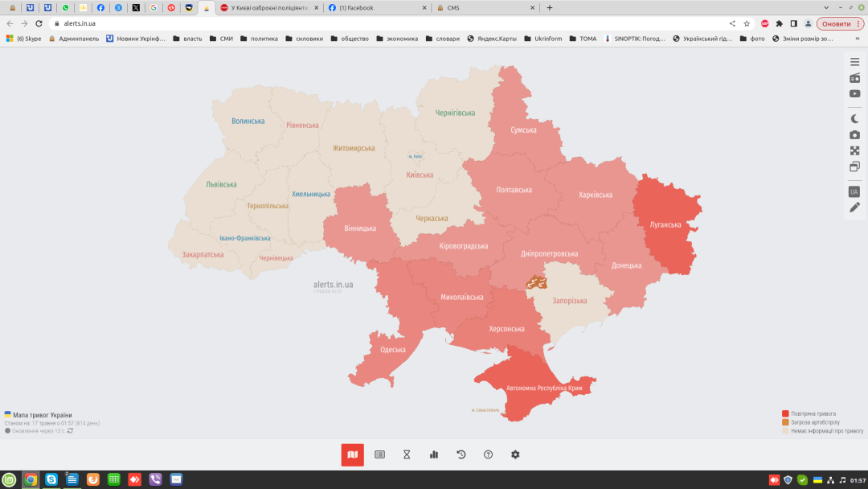Open the browser profile dropdown
The width and height of the screenshot is (868, 489).
[807, 23]
